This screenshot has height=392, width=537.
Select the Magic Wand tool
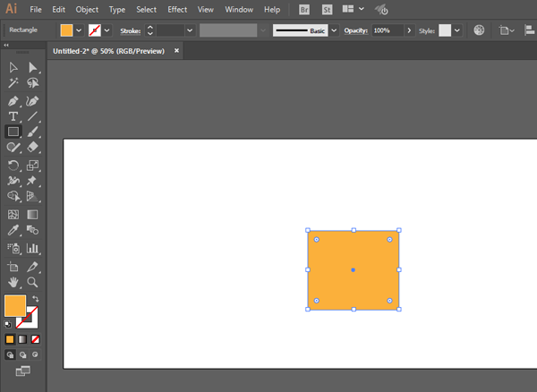pos(13,83)
